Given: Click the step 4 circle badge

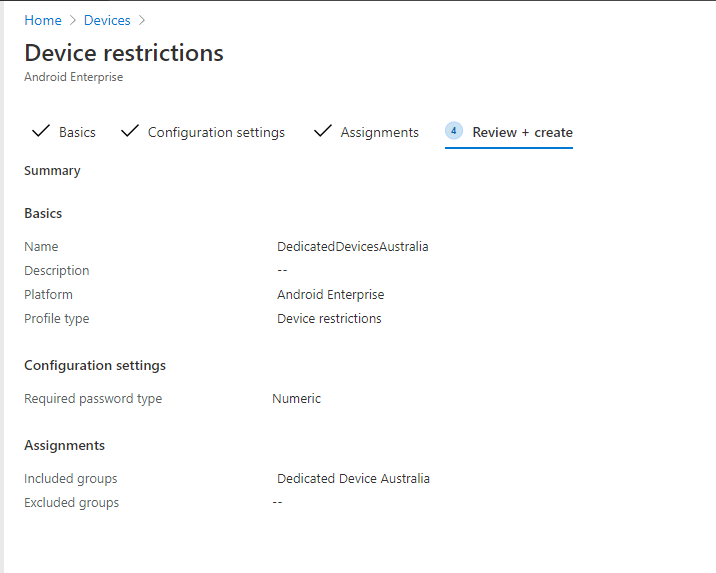Looking at the screenshot, I should coord(454,131).
